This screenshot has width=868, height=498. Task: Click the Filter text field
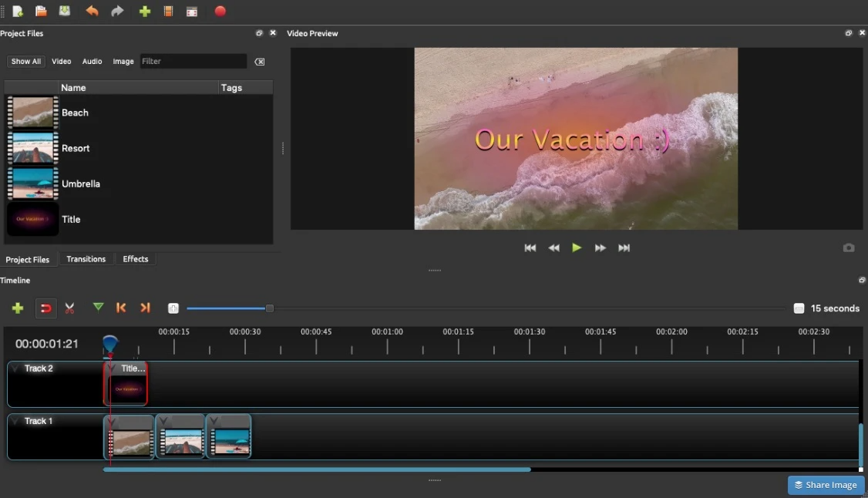click(x=193, y=62)
